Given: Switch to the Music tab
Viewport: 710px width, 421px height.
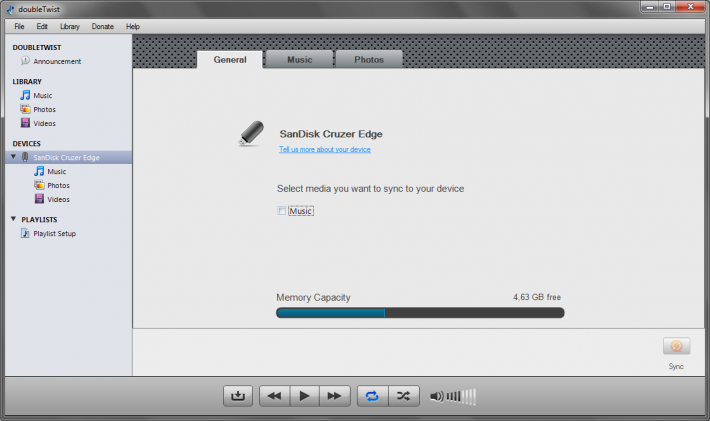Looking at the screenshot, I should point(300,60).
